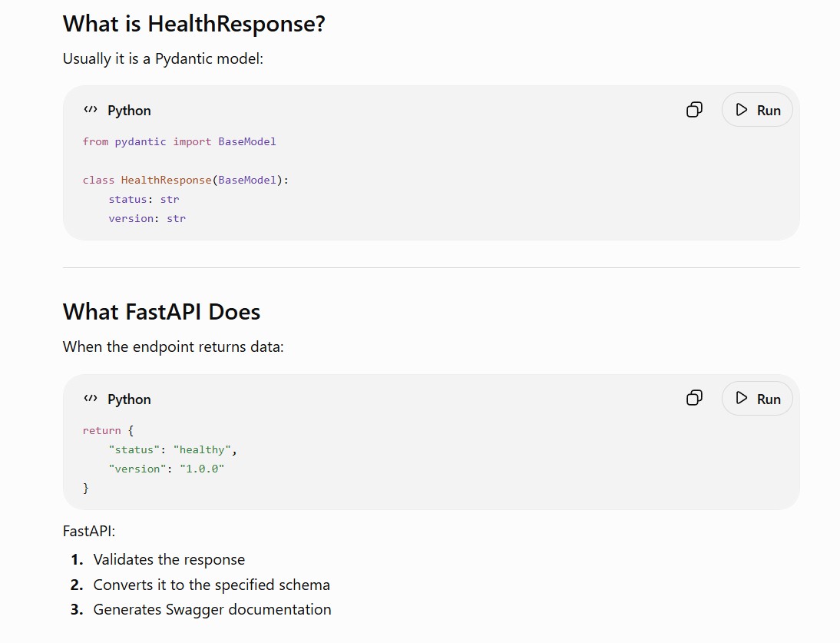Image resolution: width=840 pixels, height=643 pixels.
Task: Click 'Usually it is a Pydantic model:' text
Action: coord(163,59)
